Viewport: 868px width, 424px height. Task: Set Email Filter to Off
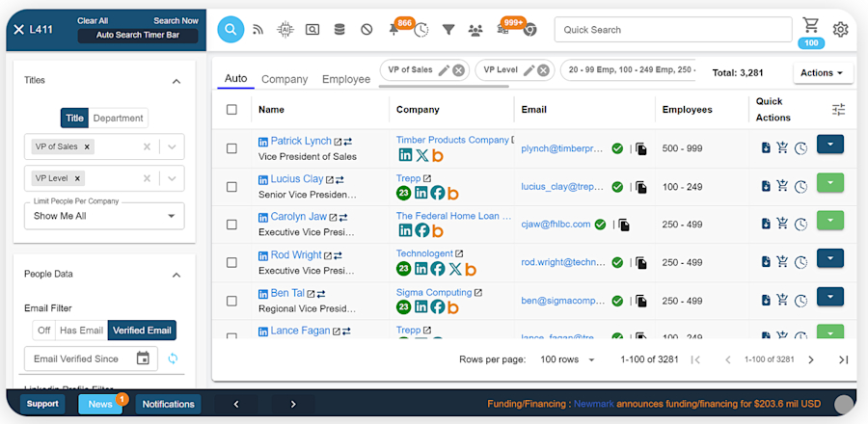tap(43, 330)
